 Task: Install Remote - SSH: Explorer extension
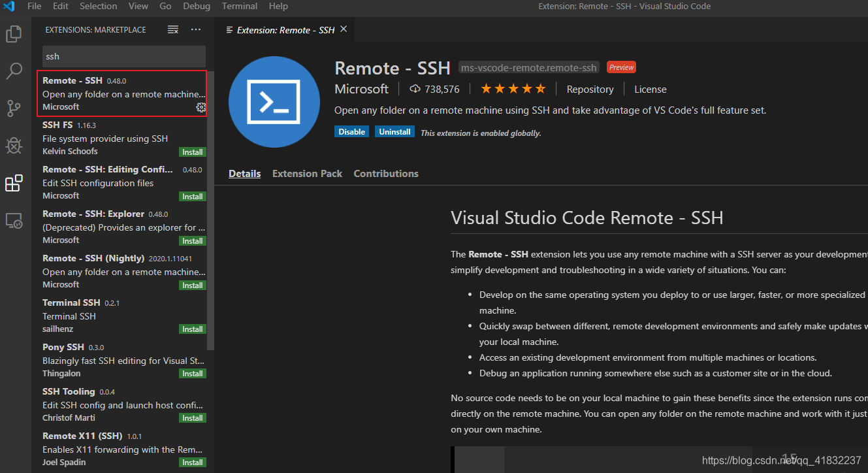193,241
